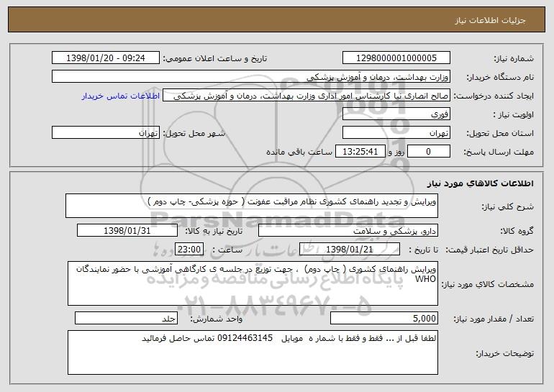Click the label 'تا تاریخ :'
The height and width of the screenshot is (392, 554).
pos(424,250)
